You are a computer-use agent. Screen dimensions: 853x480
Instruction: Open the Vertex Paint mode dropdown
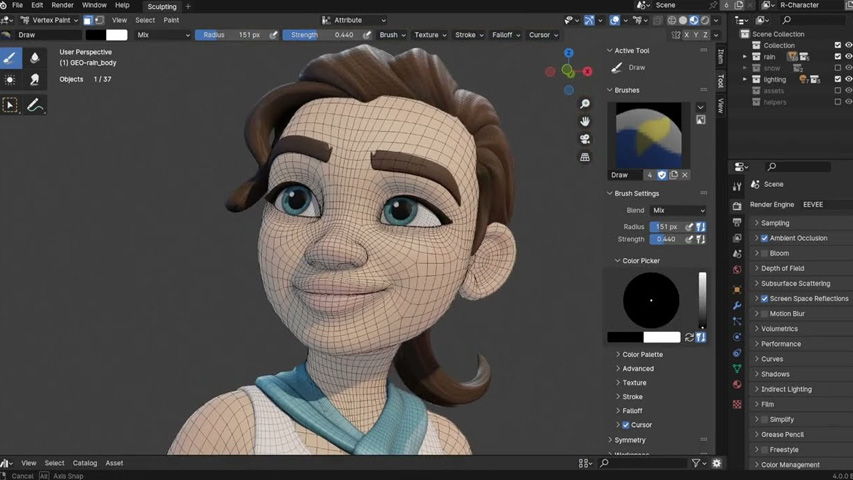pos(50,20)
